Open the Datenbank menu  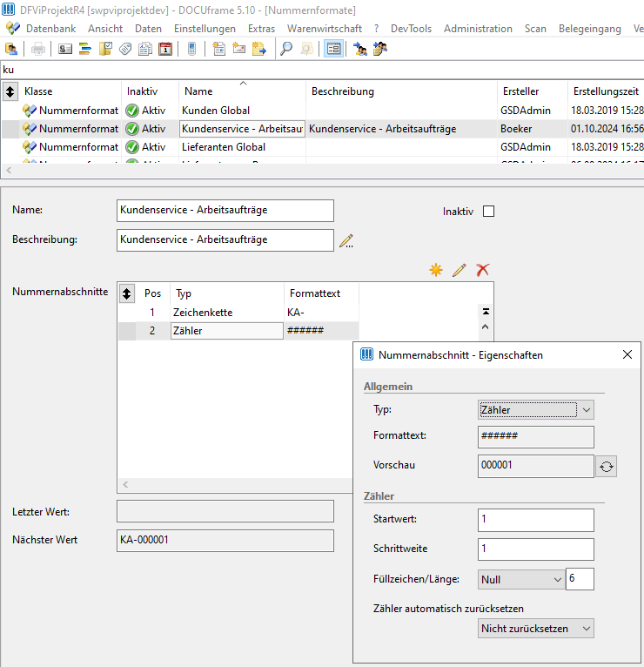51,29
